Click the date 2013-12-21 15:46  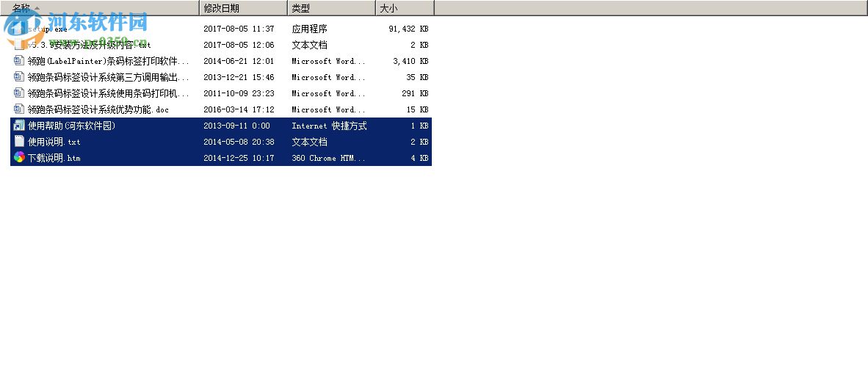click(x=239, y=77)
